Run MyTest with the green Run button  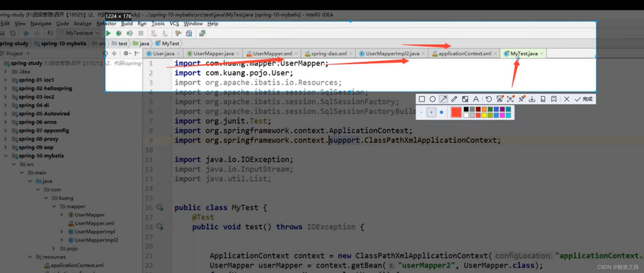click(x=108, y=33)
